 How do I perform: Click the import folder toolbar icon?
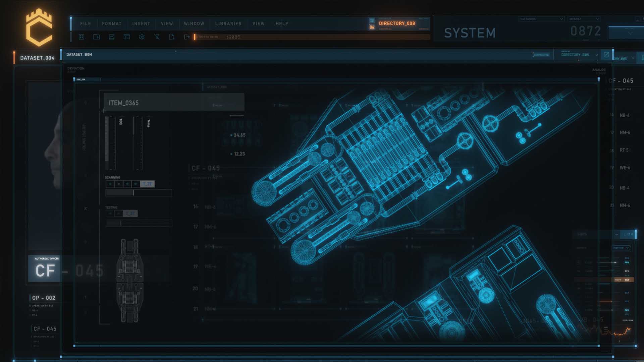coord(97,37)
